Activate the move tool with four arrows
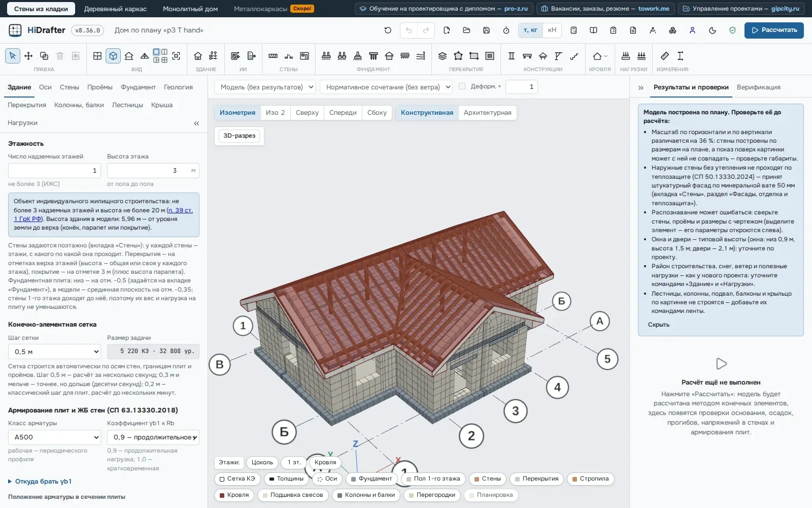 pyautogui.click(x=28, y=56)
